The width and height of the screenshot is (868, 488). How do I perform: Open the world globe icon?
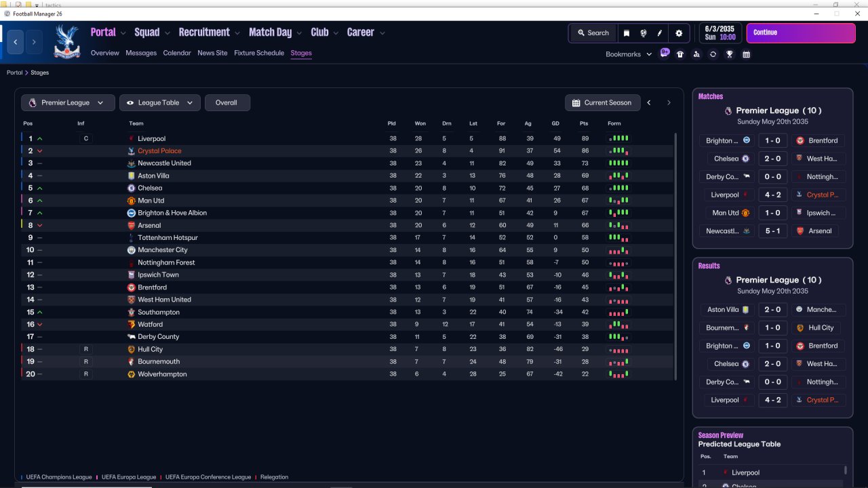pos(643,33)
